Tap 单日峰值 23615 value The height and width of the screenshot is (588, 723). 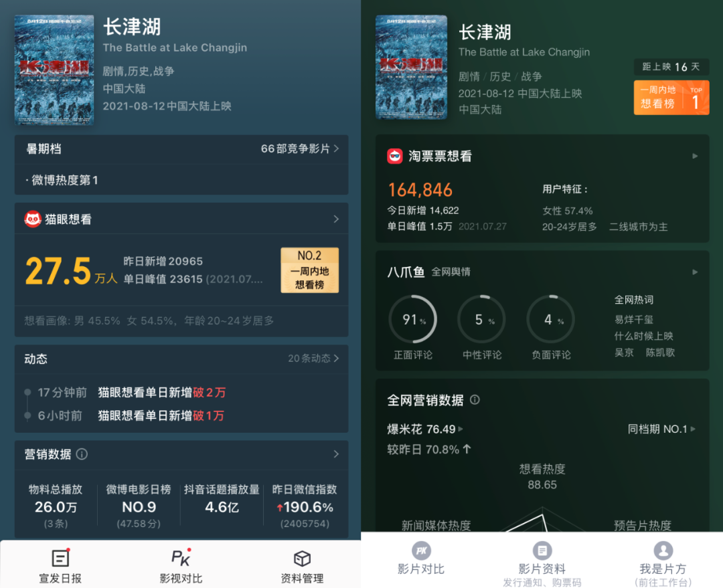[x=163, y=279]
